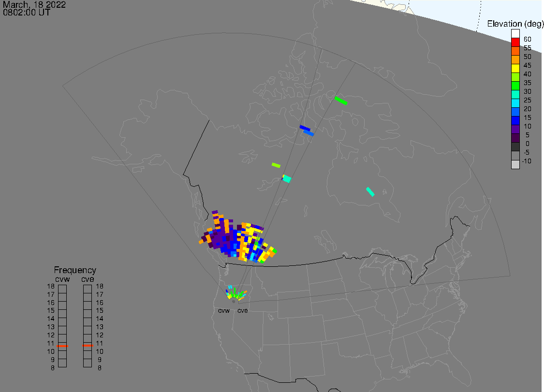
Task: Click the '0802:00 UT' time label
Action: tap(27, 13)
